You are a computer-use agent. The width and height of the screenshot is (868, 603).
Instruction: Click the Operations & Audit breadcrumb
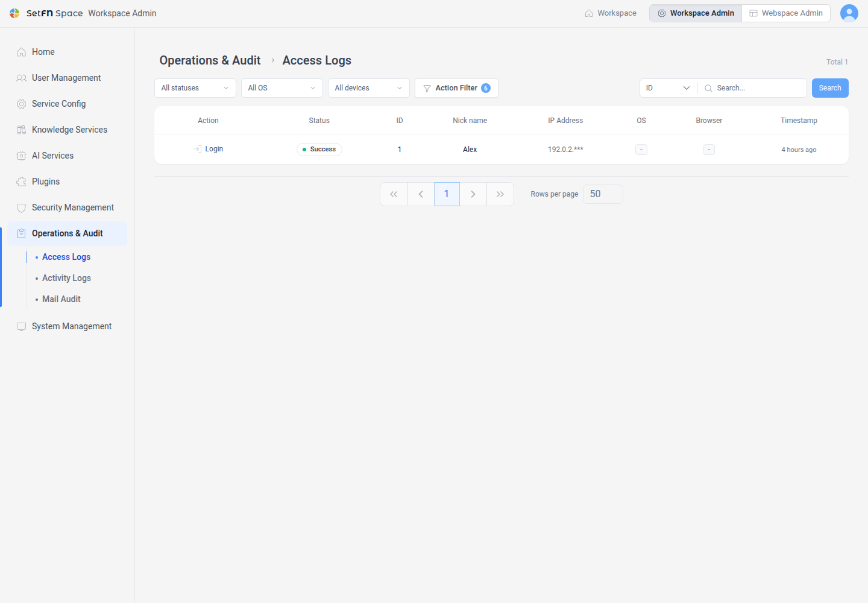[x=210, y=60]
